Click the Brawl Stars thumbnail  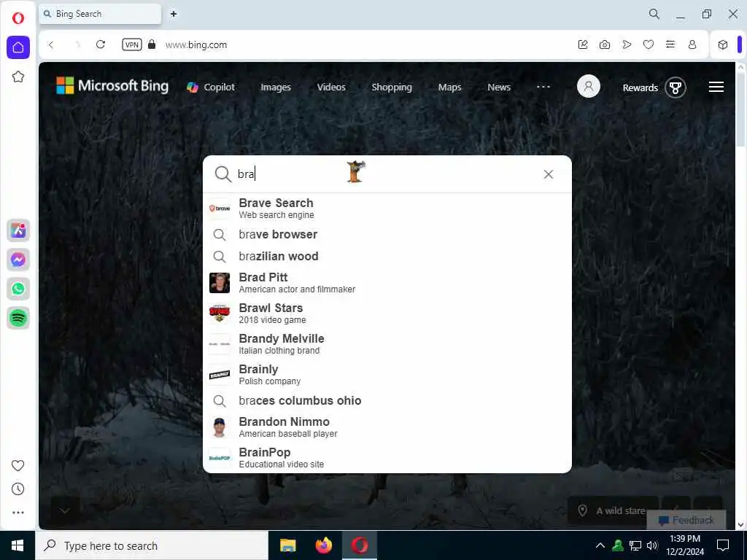(x=220, y=314)
